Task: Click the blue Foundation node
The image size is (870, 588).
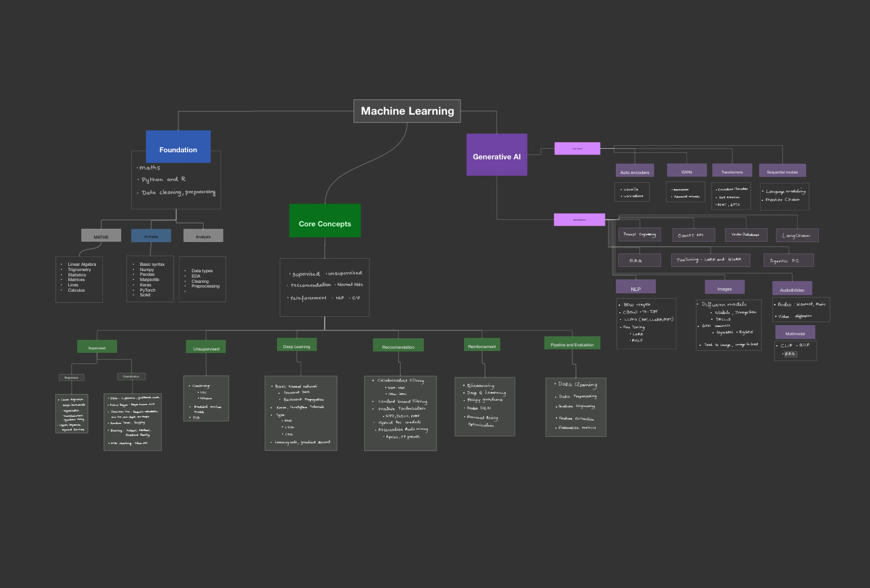Action: click(178, 149)
